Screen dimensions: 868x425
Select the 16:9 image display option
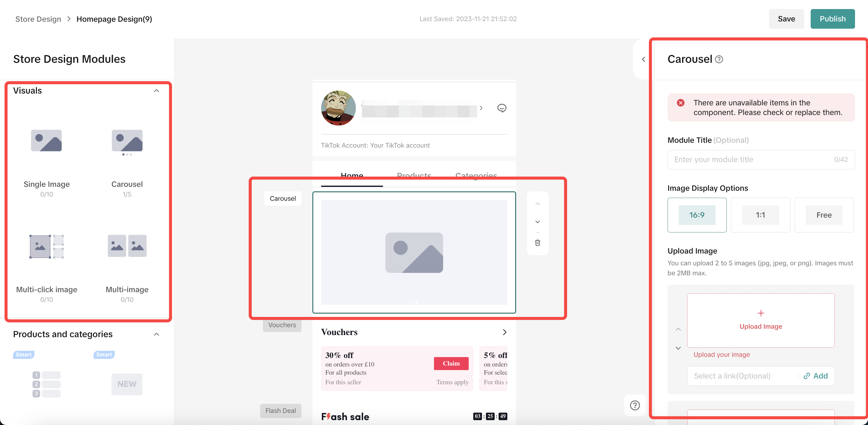[x=697, y=215]
